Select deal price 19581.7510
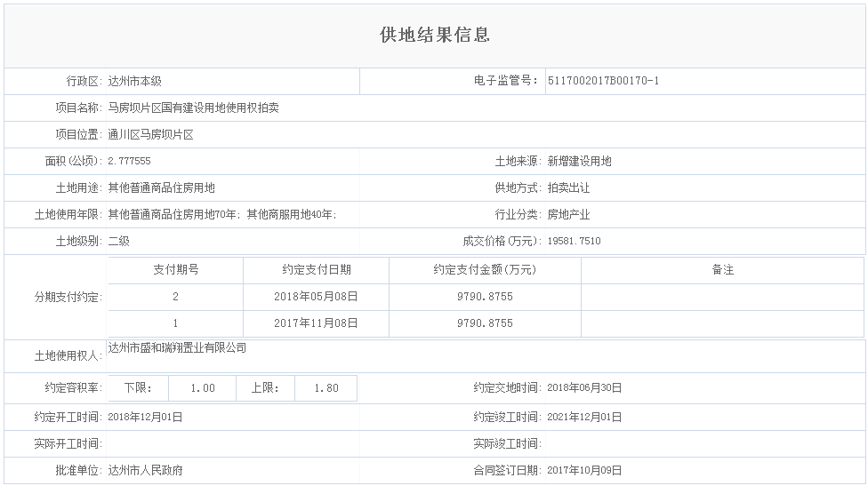The image size is (868, 486). coord(574,241)
